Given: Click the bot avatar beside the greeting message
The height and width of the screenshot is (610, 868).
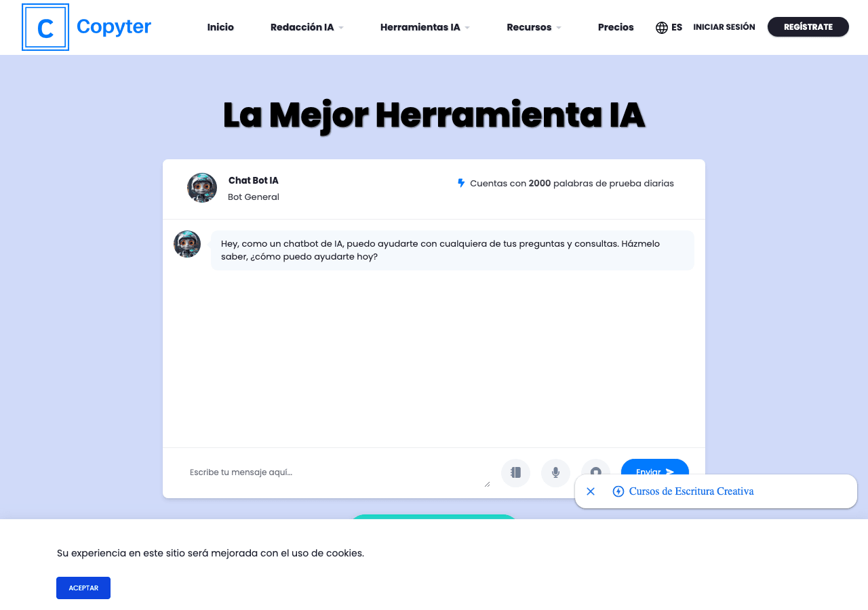Looking at the screenshot, I should pyautogui.click(x=187, y=244).
